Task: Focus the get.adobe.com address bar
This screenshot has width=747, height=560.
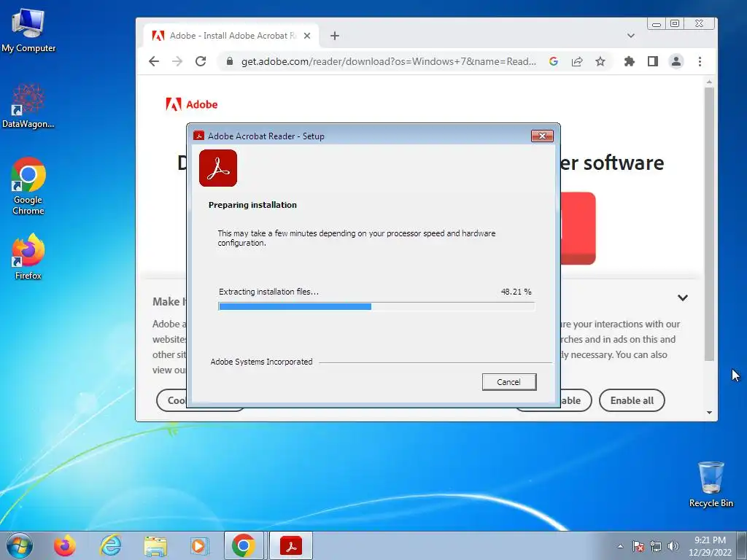Action: pos(388,61)
